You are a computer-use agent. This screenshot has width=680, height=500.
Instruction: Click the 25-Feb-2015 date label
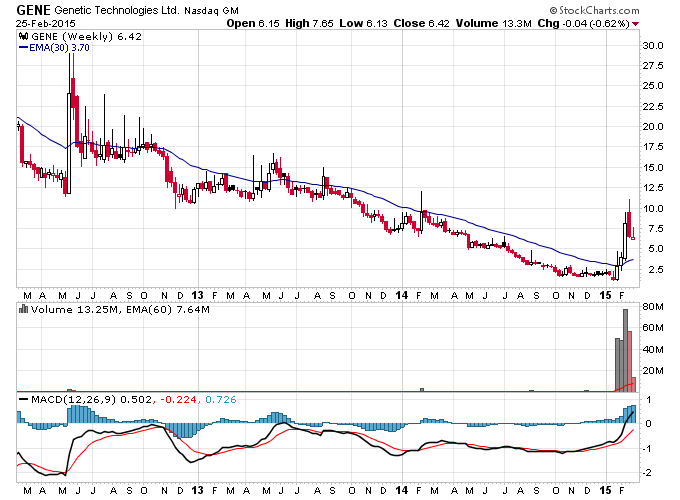pyautogui.click(x=46, y=23)
